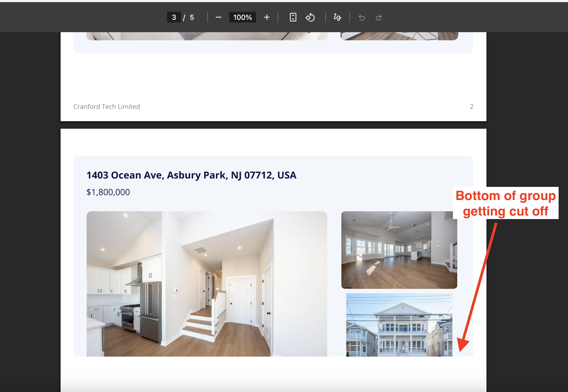568x392 pixels.
Task: Click the zoom in plus icon
Action: [x=267, y=17]
